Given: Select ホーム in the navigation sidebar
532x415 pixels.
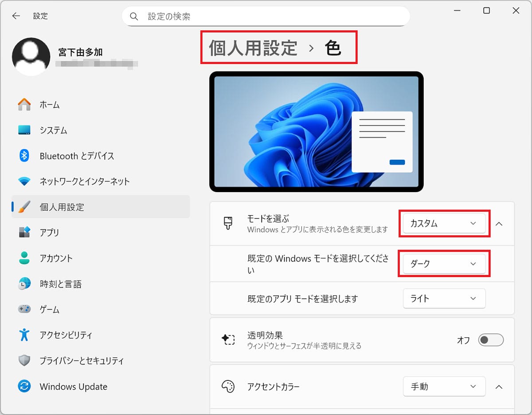Looking at the screenshot, I should pos(49,104).
